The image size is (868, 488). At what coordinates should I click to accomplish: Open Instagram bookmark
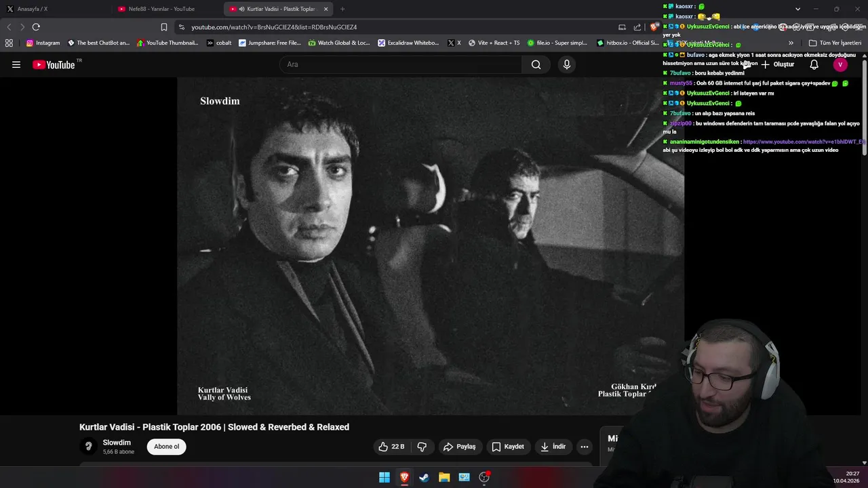(43, 43)
